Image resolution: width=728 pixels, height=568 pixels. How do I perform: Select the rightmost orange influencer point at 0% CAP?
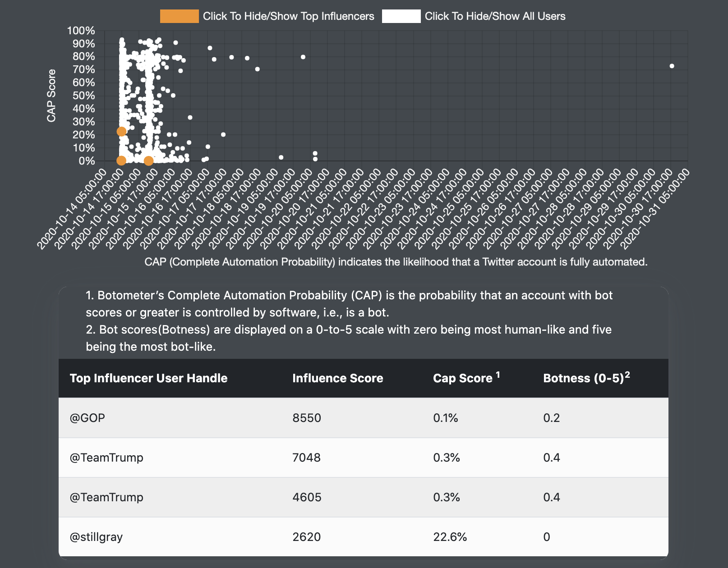[148, 160]
